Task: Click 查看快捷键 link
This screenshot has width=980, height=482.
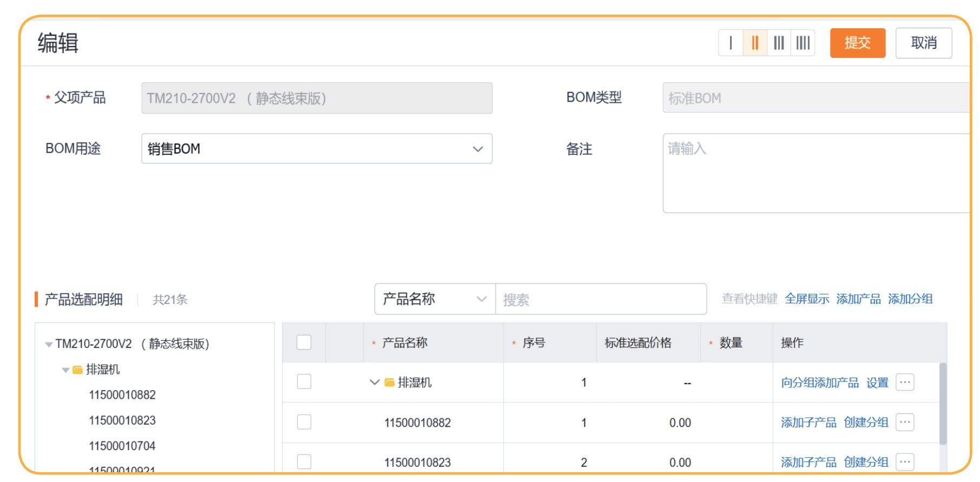Action: point(749,299)
